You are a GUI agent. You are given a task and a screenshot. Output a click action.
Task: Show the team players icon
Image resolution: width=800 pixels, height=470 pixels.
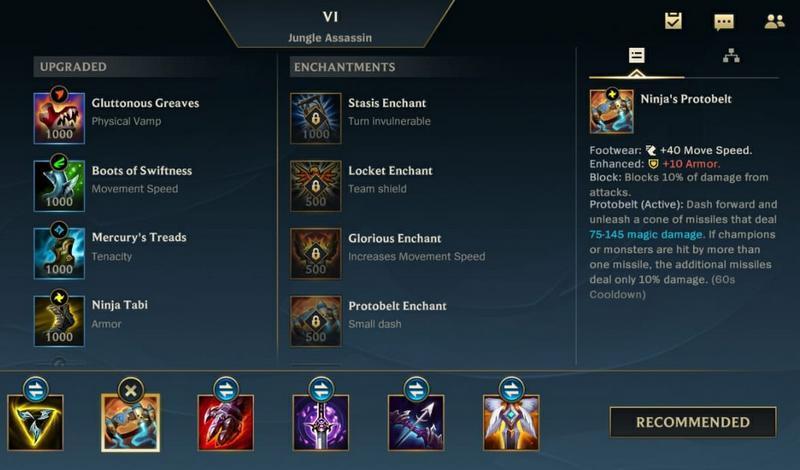coord(774,21)
